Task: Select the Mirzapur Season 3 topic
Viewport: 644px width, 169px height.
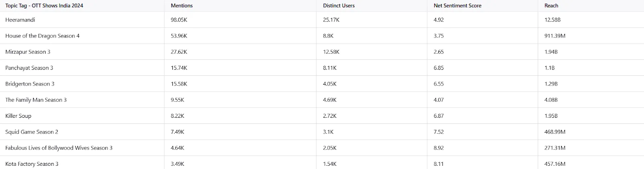Action: [x=28, y=52]
